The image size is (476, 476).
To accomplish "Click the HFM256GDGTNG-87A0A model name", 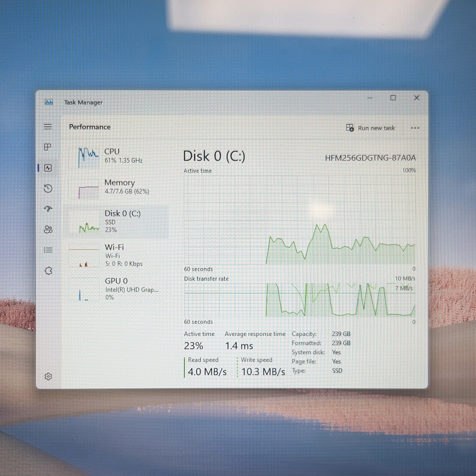I will [x=370, y=158].
